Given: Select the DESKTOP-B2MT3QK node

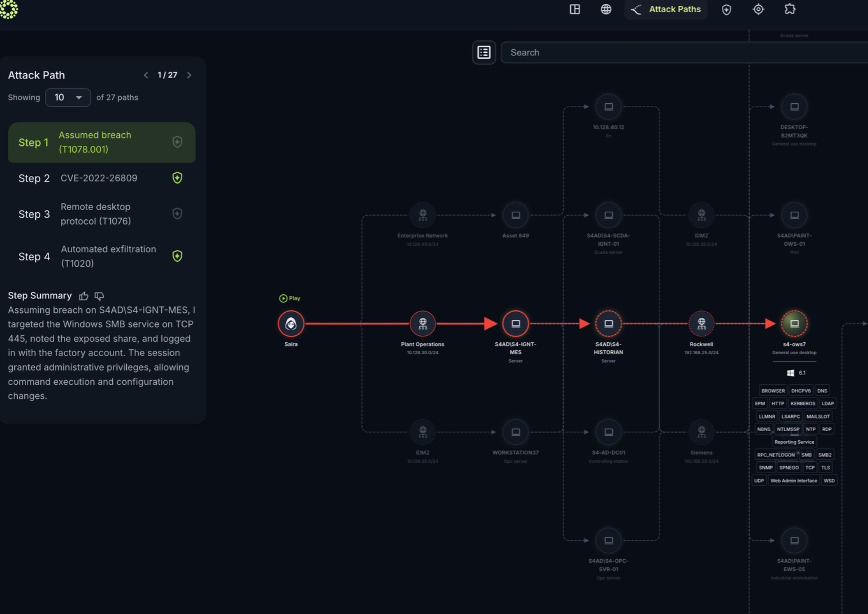Looking at the screenshot, I should (x=794, y=106).
